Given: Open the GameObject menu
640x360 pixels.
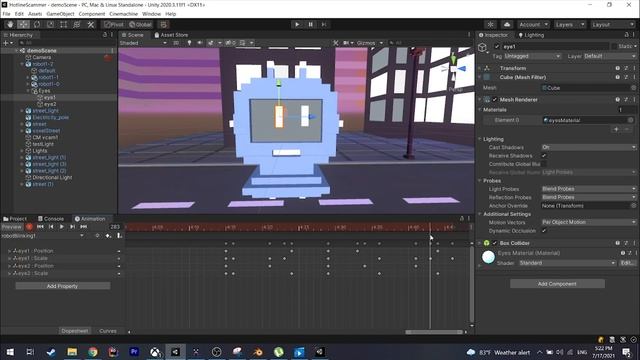Looking at the screenshot, I should pos(60,14).
